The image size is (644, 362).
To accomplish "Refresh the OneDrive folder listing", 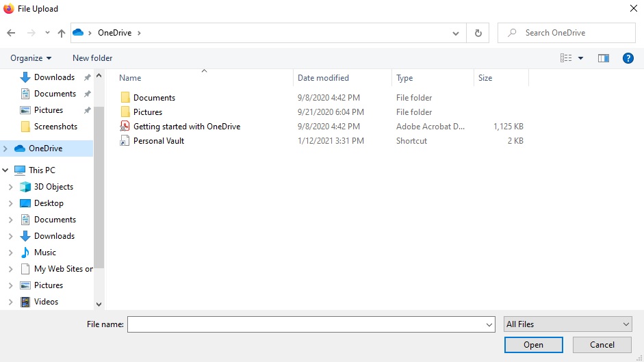I will click(478, 33).
